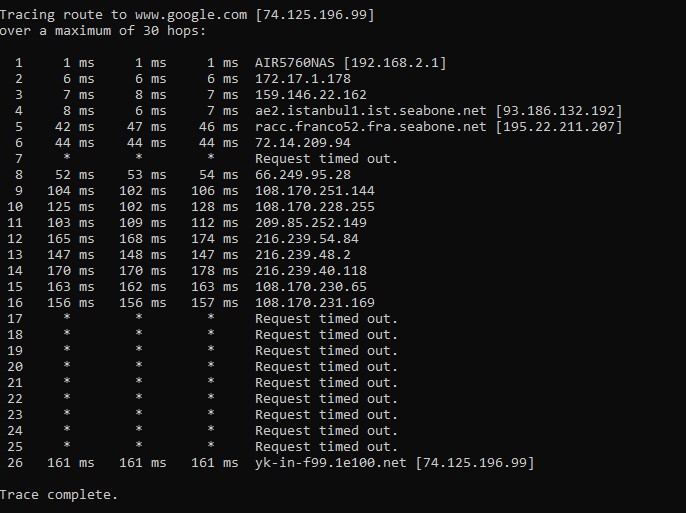The image size is (686, 513).
Task: Click the hop 25 Request timed out text
Action: tap(326, 447)
